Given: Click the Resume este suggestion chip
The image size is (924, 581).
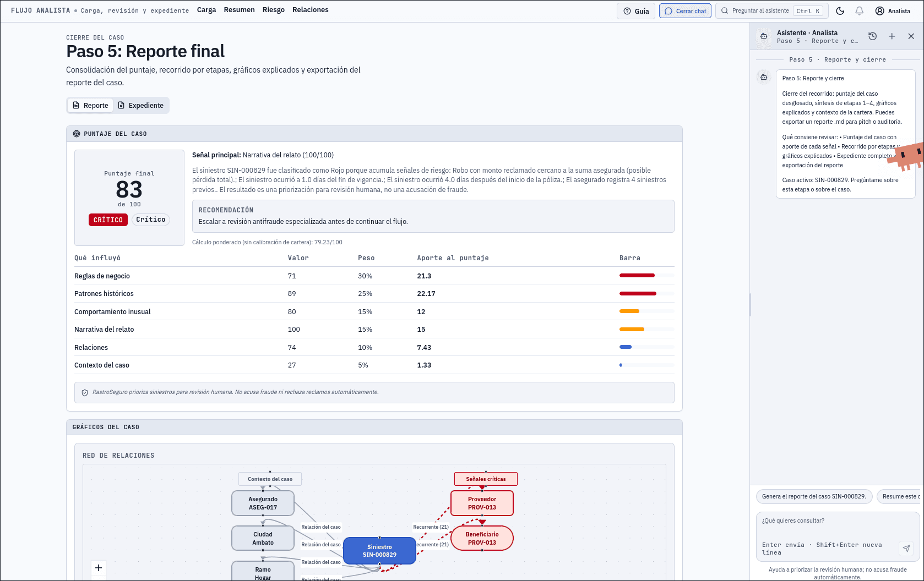Looking at the screenshot, I should coord(900,496).
